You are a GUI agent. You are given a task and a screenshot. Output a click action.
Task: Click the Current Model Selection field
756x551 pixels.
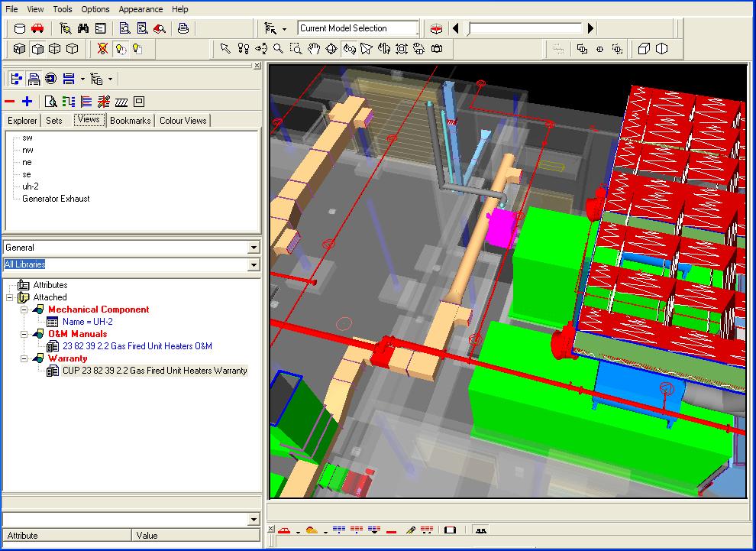tap(357, 28)
